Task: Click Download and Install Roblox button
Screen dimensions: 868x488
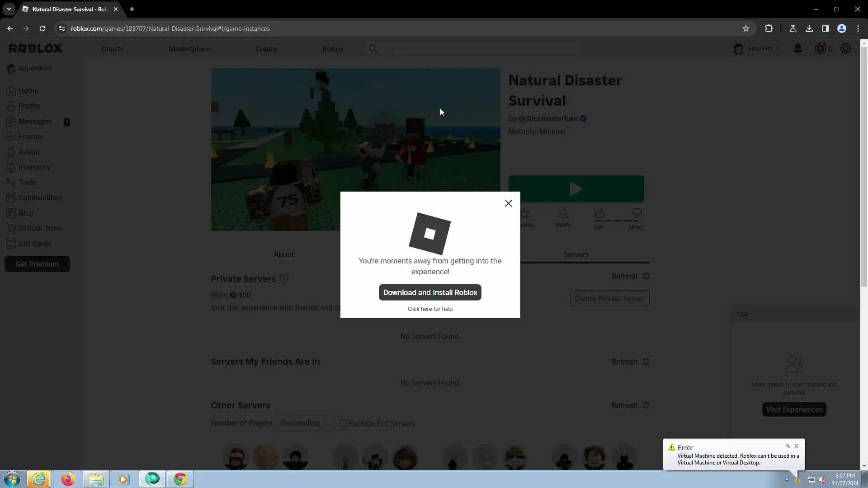Action: pyautogui.click(x=430, y=292)
